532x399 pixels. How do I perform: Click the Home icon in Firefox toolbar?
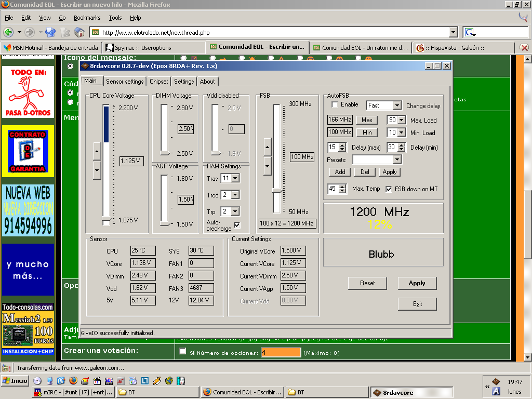(x=79, y=32)
